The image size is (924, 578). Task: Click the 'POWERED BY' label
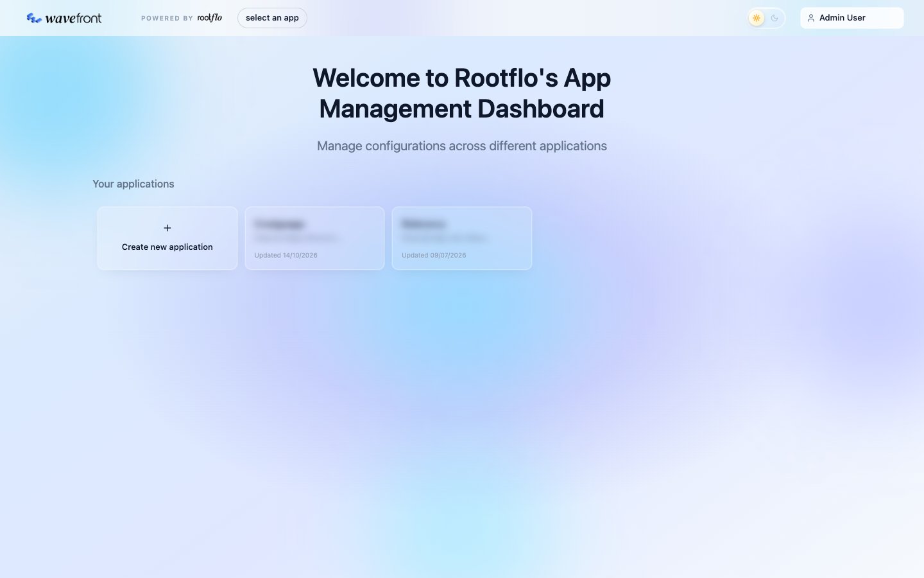(167, 19)
